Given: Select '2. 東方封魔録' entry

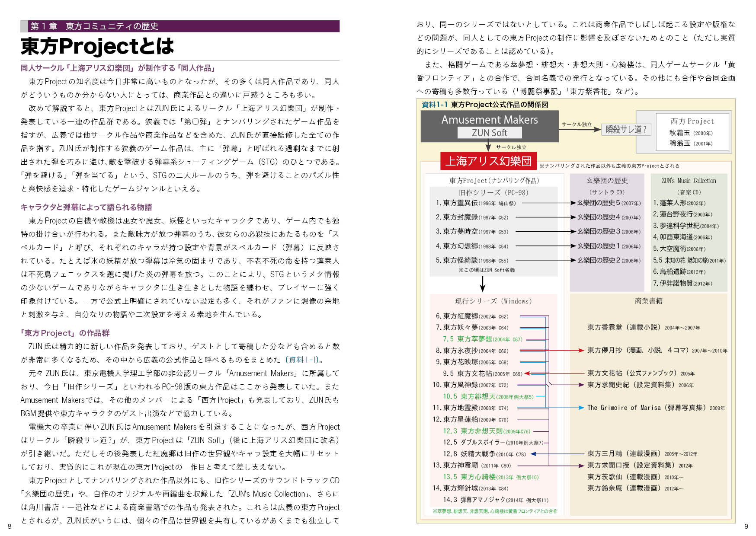Looking at the screenshot, I should coord(472,217).
